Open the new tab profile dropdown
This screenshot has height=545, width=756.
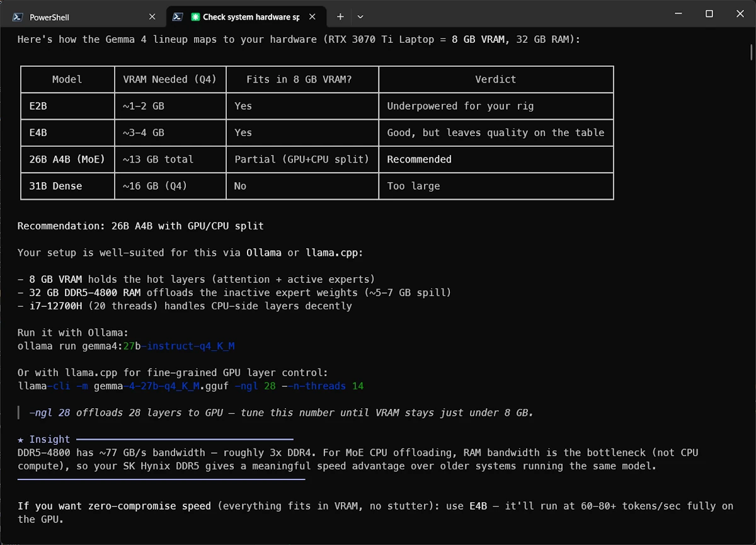coord(360,17)
